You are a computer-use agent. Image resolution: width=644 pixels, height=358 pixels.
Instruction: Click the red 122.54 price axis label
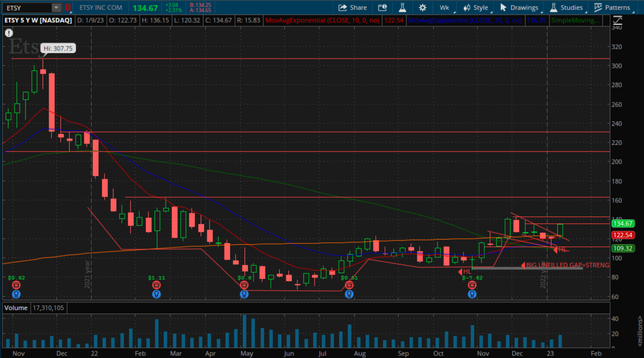623,235
